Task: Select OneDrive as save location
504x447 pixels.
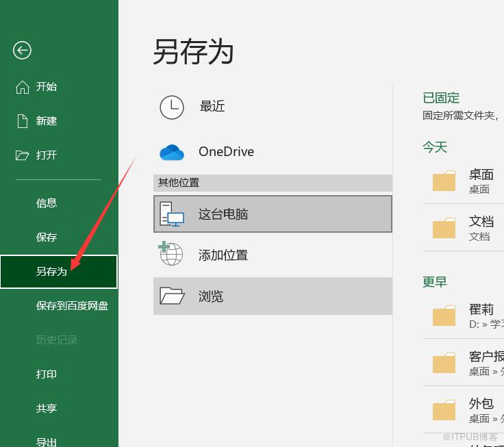Action: coord(273,152)
